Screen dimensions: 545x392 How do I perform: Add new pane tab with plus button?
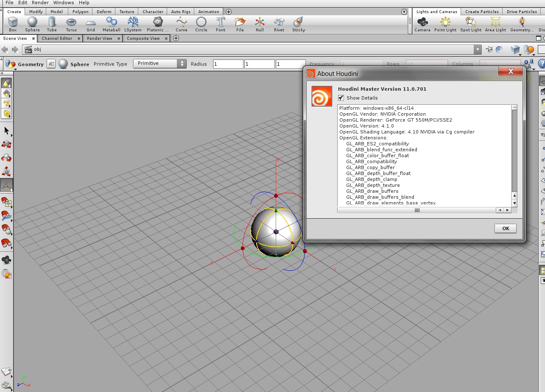pyautogui.click(x=176, y=38)
